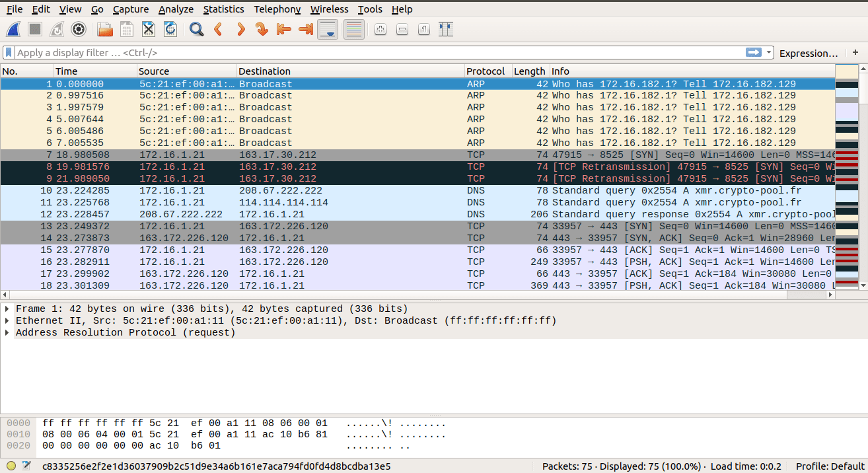
Task: Open the Capture menu
Action: pos(131,9)
